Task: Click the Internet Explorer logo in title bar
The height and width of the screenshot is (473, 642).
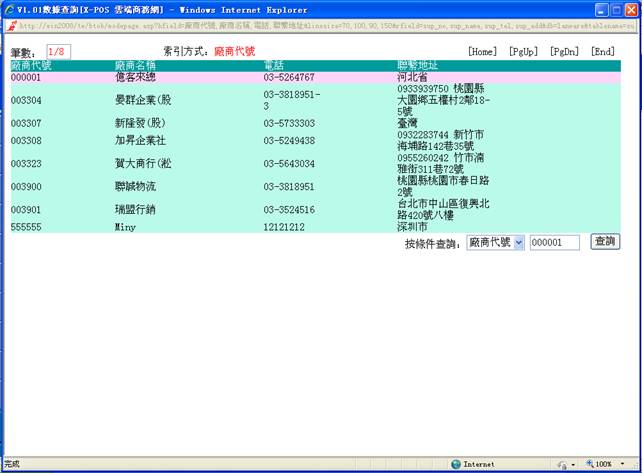Action: tap(9, 9)
